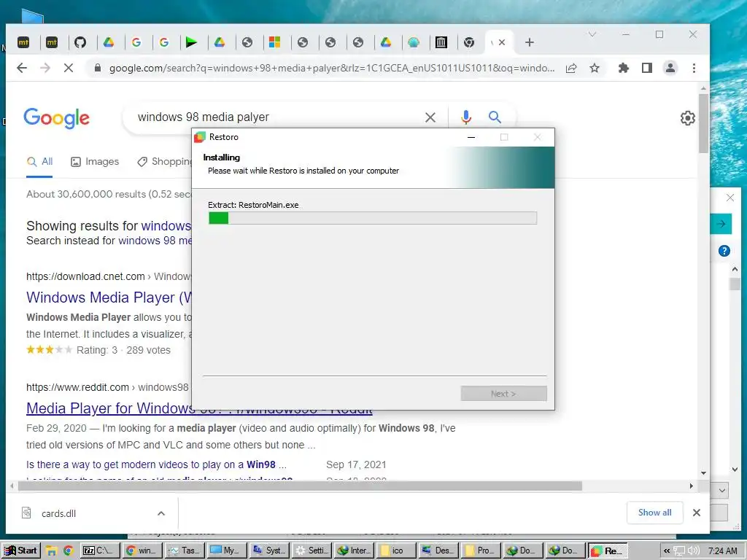
Task: View site info via padlock icon
Action: (x=98, y=68)
